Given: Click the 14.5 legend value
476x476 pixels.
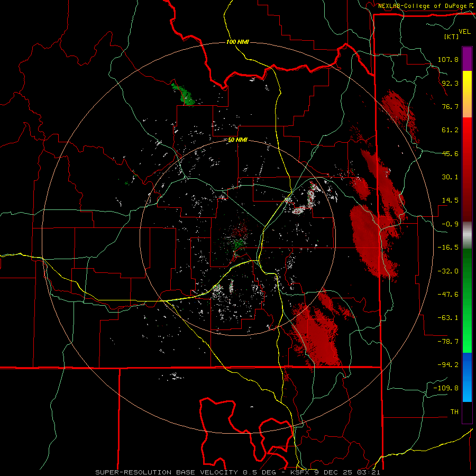Looking at the screenshot, I should point(450,200).
